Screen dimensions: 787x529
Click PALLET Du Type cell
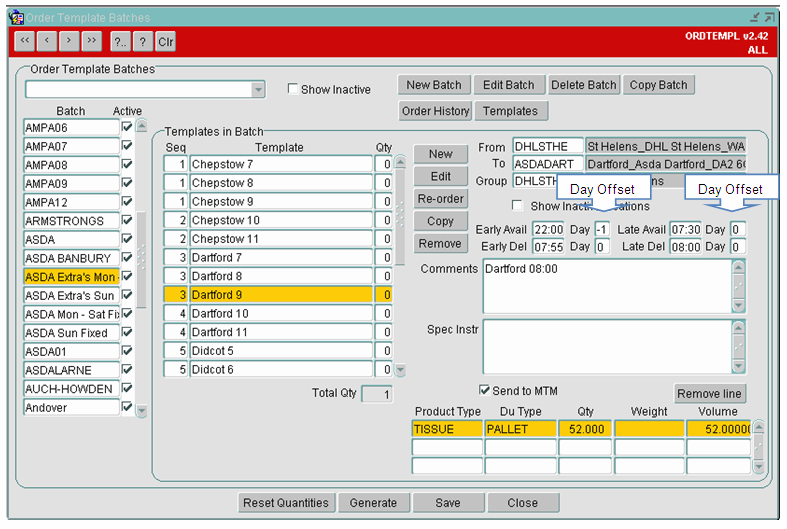point(520,429)
